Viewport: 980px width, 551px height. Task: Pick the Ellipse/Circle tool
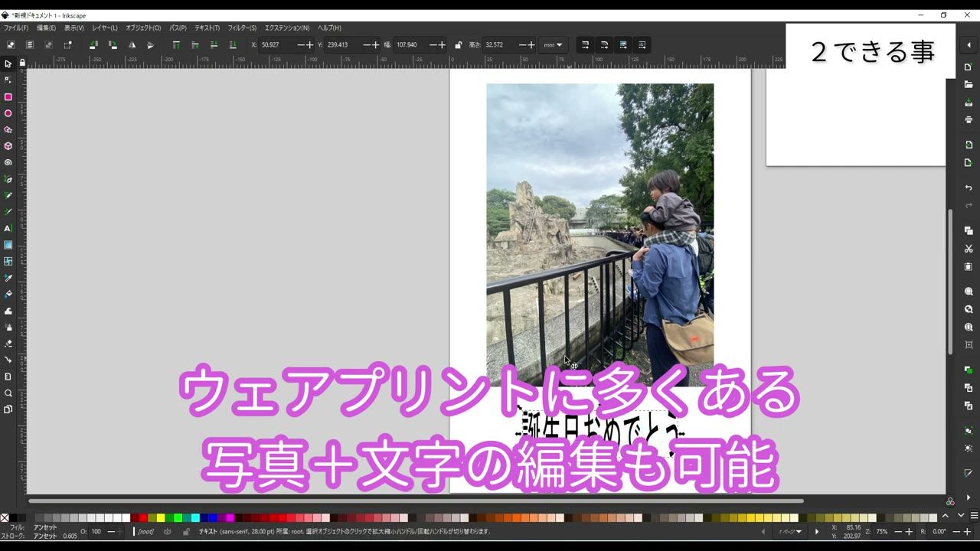click(x=8, y=113)
